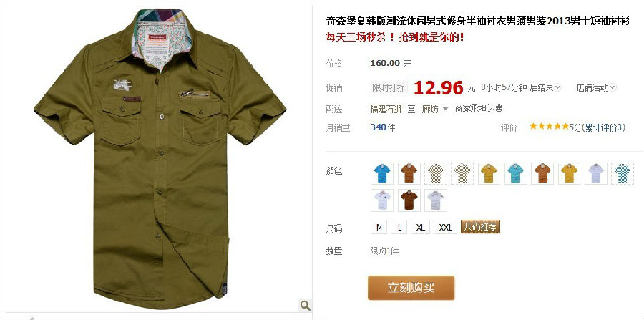Viewport: 644px width, 320px height.
Task: Click the five-star rating icons
Action: click(x=549, y=127)
